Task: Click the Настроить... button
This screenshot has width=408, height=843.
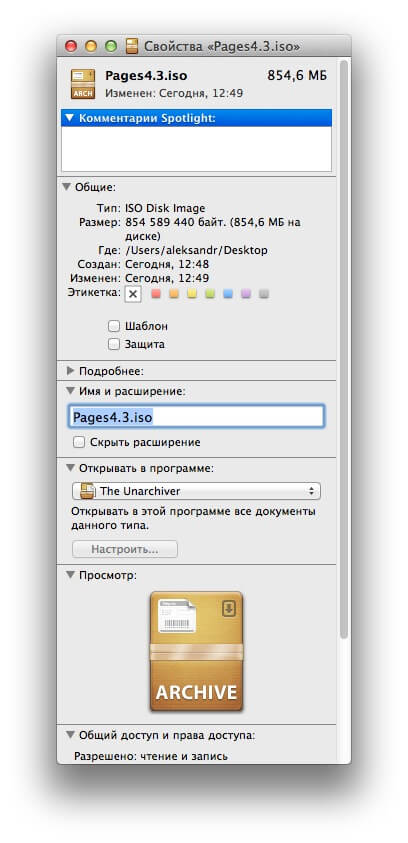Action: tap(125, 549)
